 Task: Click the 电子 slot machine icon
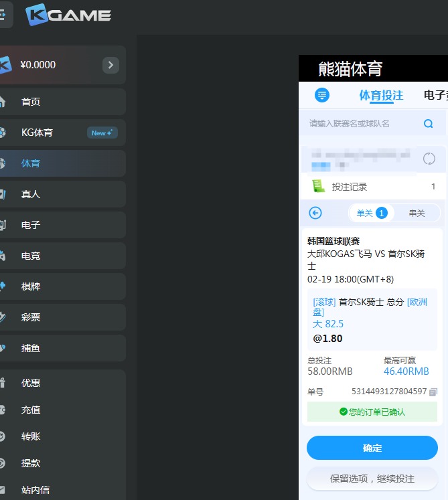point(2,225)
